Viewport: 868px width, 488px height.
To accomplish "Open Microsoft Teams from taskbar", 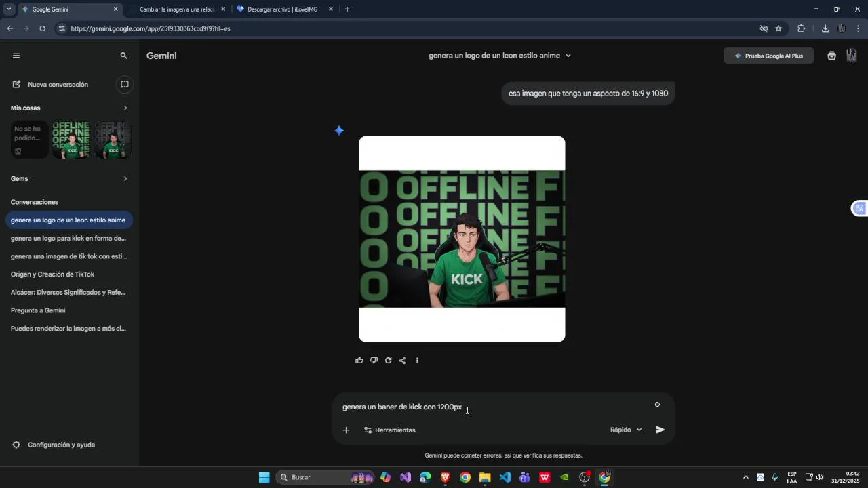I will 524,477.
